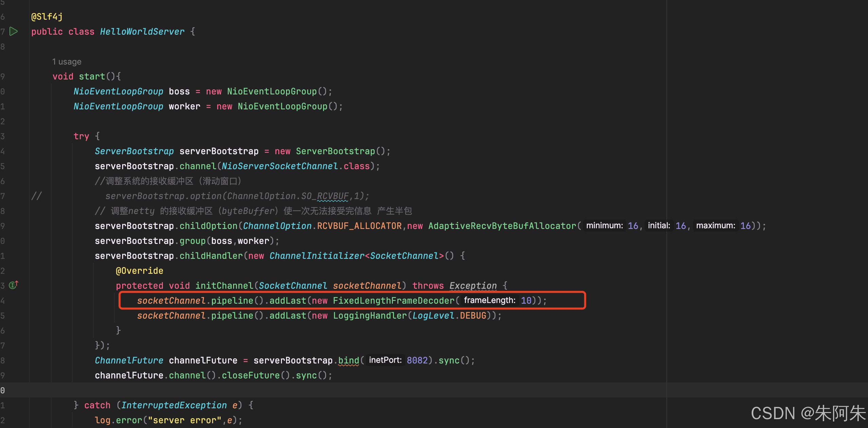Click the worker variable declaration
868x428 pixels.
[185, 106]
